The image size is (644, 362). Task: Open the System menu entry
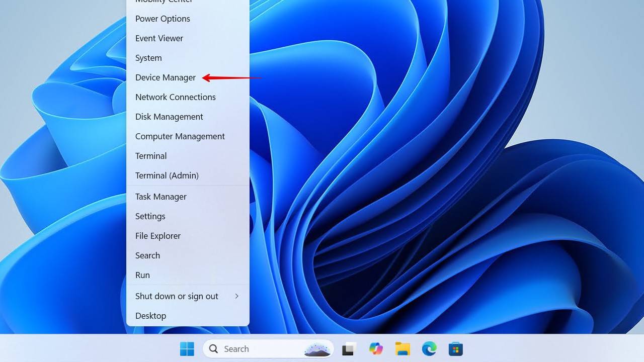pyautogui.click(x=148, y=58)
